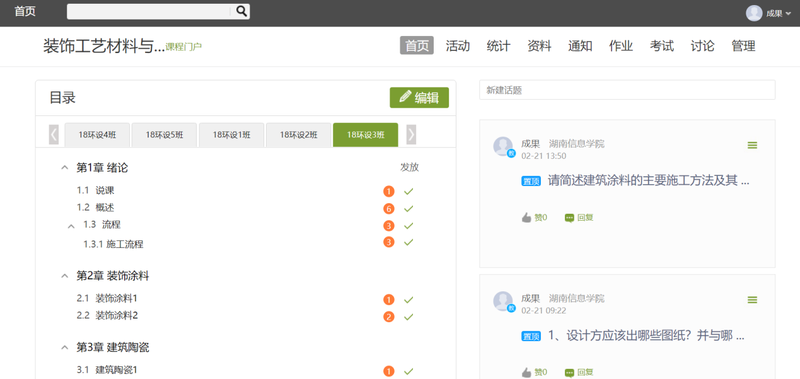Collapse the 1.3 流程 section
The image size is (800, 379).
[x=71, y=226]
